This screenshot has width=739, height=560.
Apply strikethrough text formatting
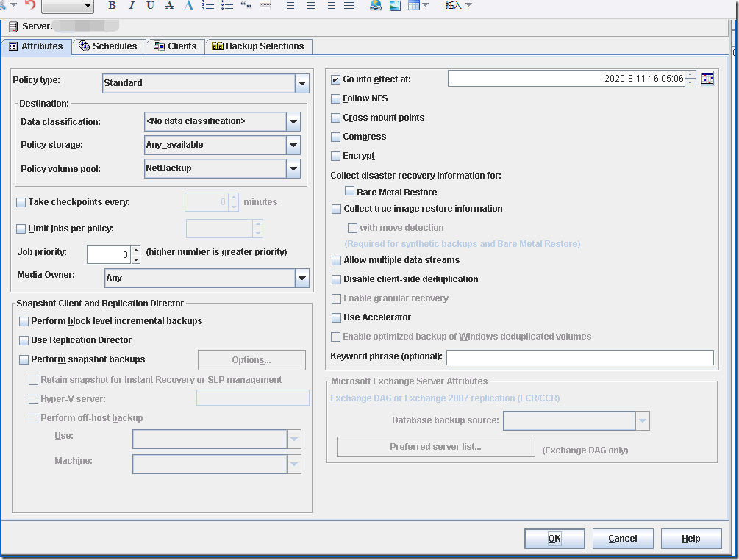click(169, 5)
